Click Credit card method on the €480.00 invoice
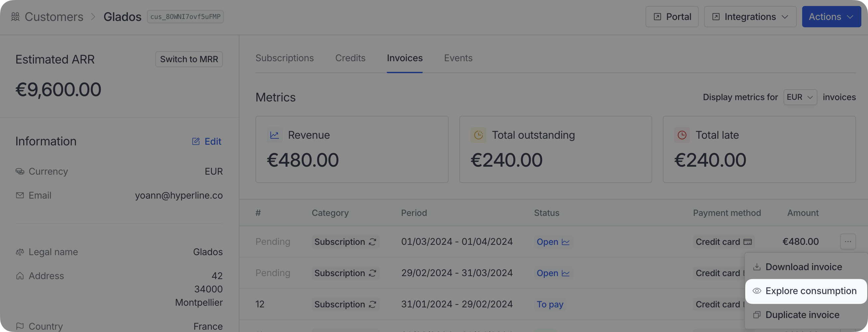Image resolution: width=868 pixels, height=332 pixels. coord(723,242)
